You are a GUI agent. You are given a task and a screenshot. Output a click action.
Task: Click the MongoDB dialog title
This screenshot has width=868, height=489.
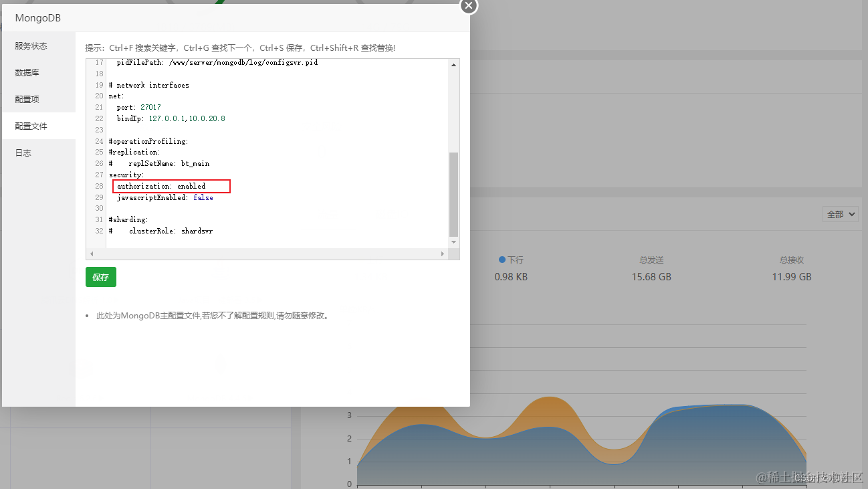point(38,18)
